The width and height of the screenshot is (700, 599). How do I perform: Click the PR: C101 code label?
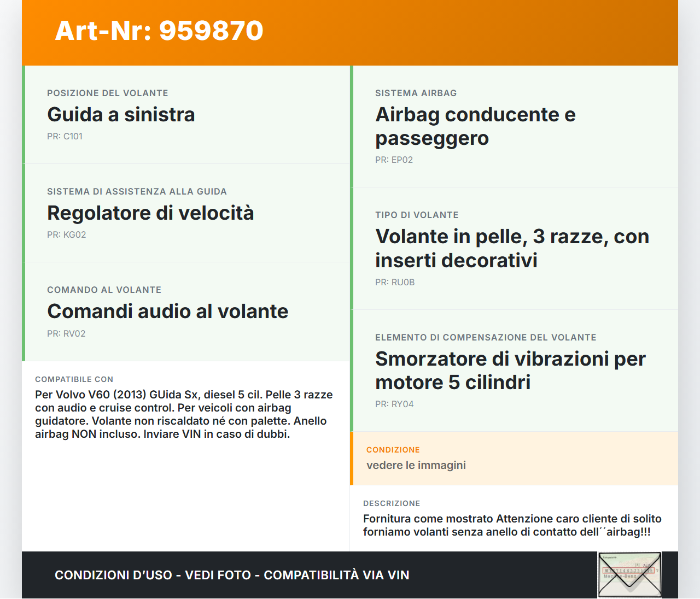[65, 136]
